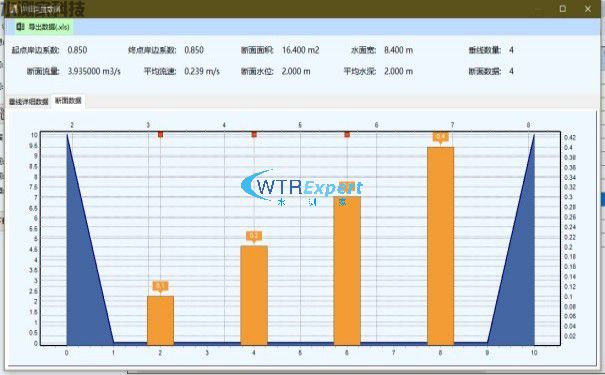This screenshot has height=375, width=605.
Task: Click the 水面宽 label
Action: pyautogui.click(x=363, y=50)
